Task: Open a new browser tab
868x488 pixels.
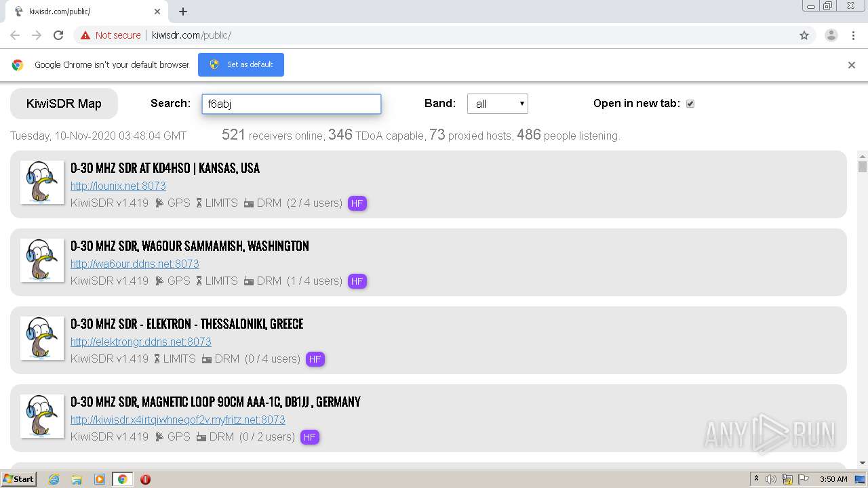Action: 183,12
